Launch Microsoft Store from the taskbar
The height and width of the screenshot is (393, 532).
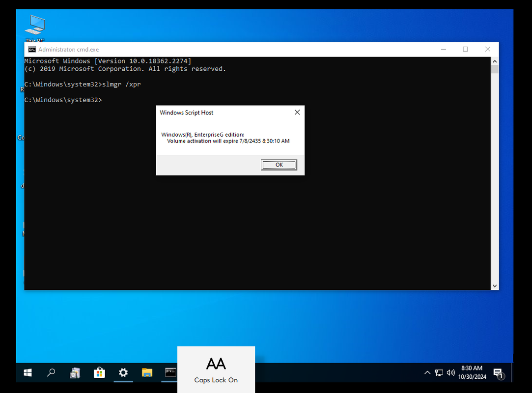(x=99, y=373)
